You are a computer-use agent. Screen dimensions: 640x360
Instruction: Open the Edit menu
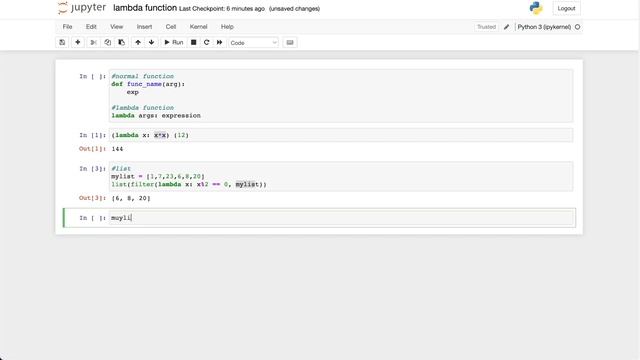coord(91,27)
